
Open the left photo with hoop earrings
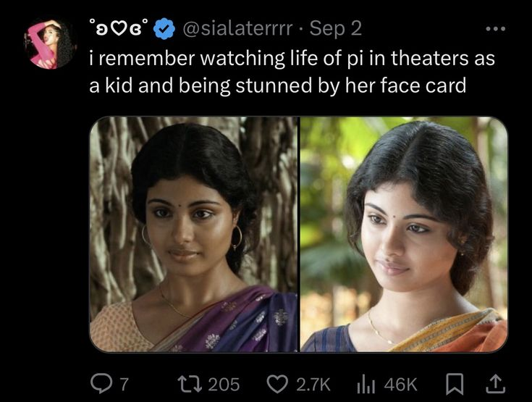(193, 234)
